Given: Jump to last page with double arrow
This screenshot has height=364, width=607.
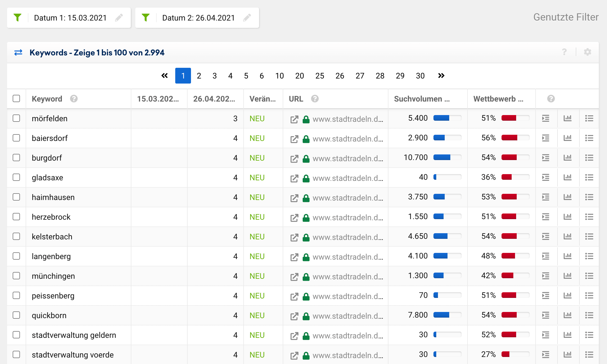Looking at the screenshot, I should click(x=441, y=76).
